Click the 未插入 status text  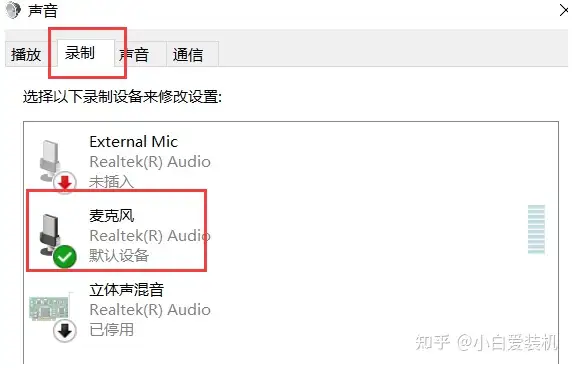pos(112,181)
